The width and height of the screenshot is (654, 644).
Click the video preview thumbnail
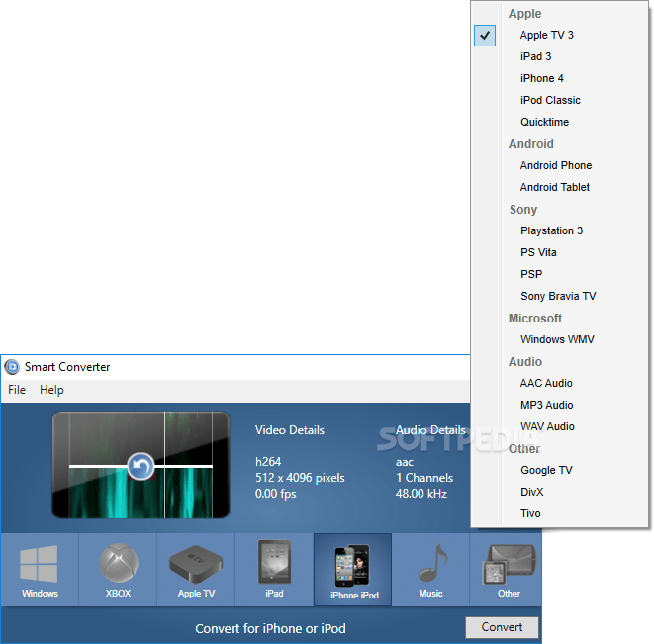pos(140,465)
